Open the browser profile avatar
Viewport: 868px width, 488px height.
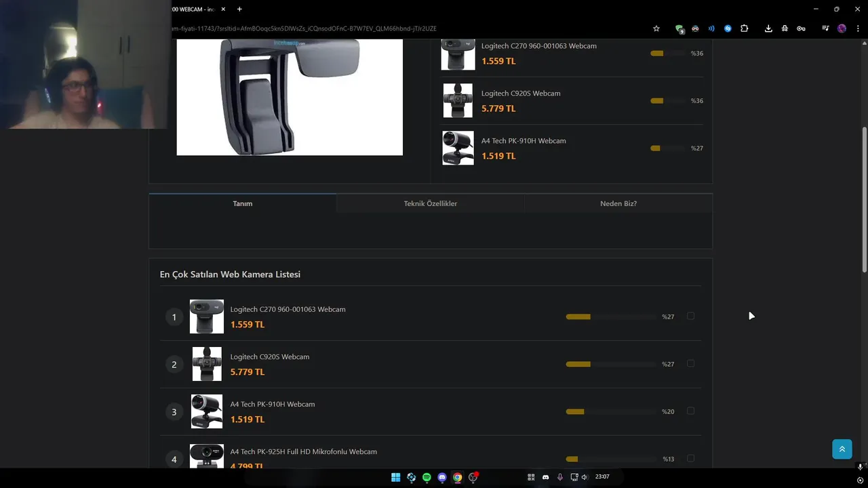click(842, 28)
